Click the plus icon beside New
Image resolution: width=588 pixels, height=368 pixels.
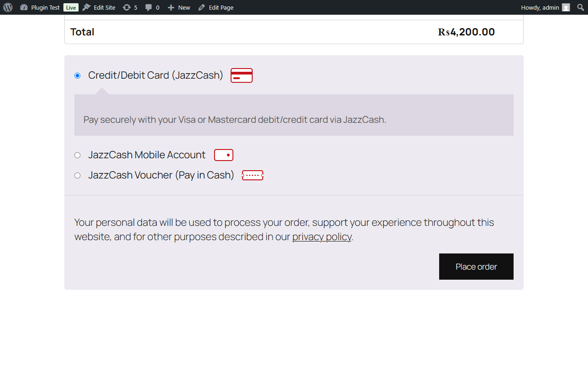[171, 7]
